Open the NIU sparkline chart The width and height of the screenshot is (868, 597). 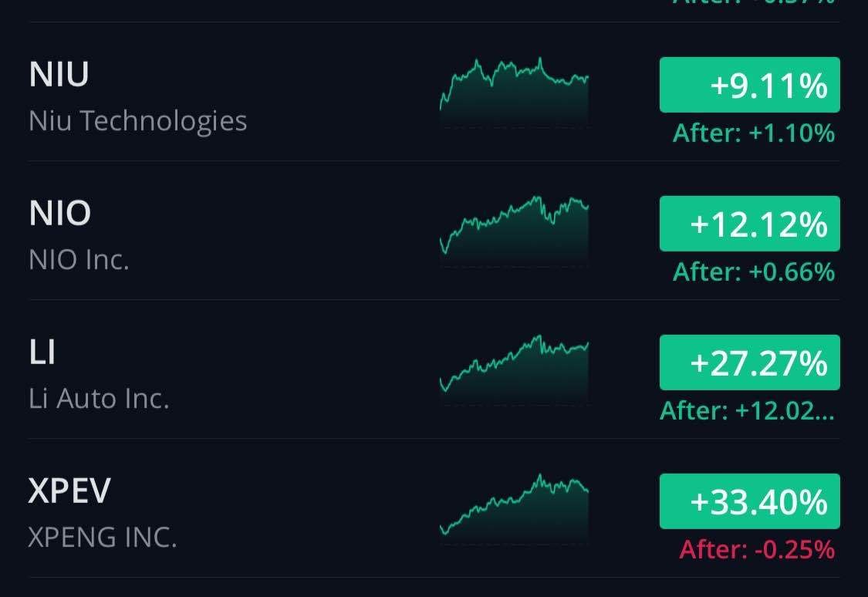coord(515,91)
